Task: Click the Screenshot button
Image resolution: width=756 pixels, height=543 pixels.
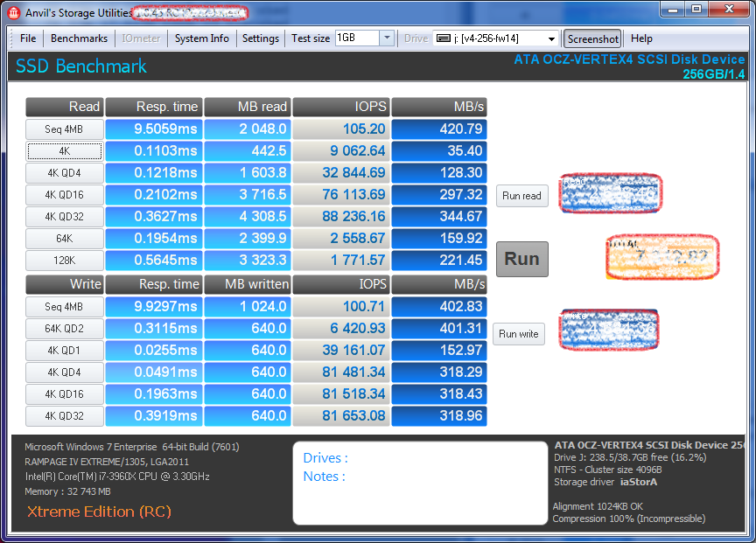Action: [x=592, y=38]
